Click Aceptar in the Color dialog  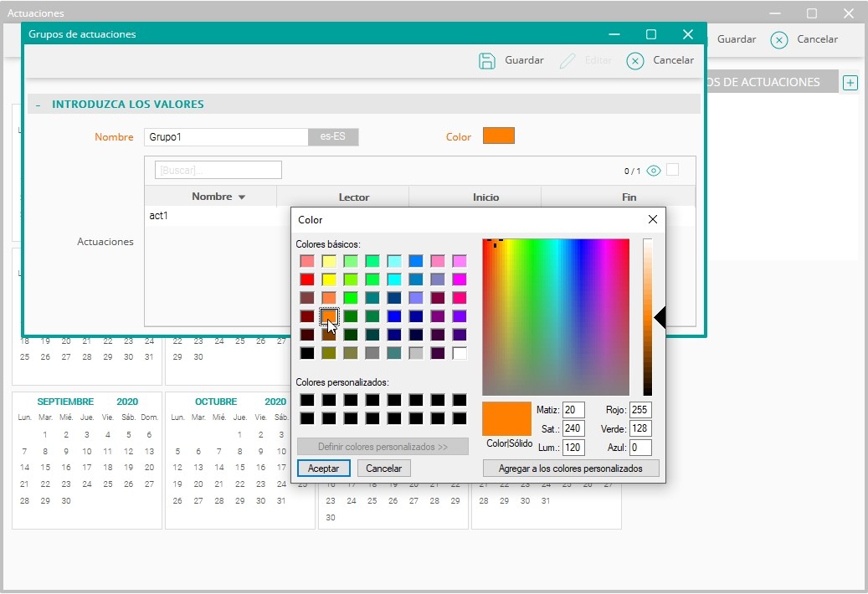coord(323,469)
